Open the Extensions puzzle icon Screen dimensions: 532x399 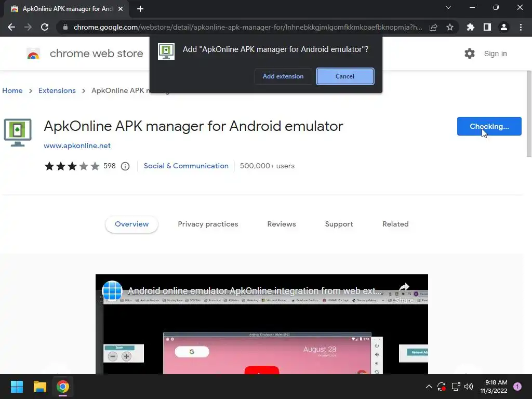point(471,27)
